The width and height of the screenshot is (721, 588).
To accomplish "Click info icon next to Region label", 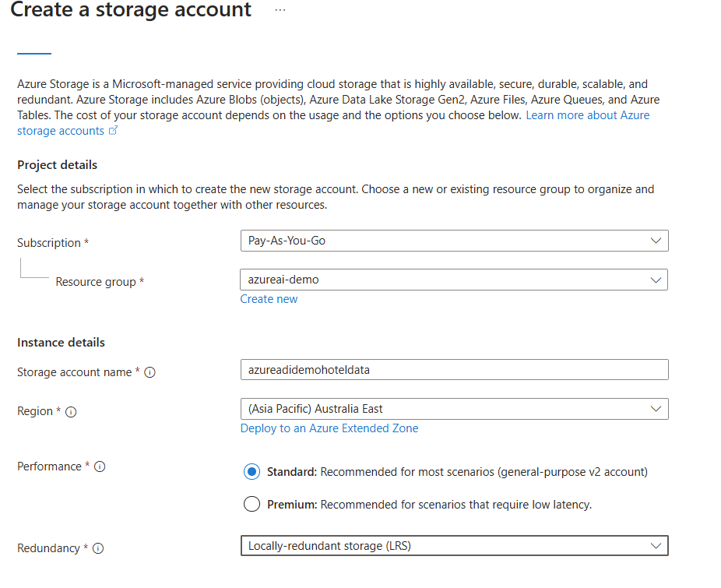I will (x=71, y=412).
